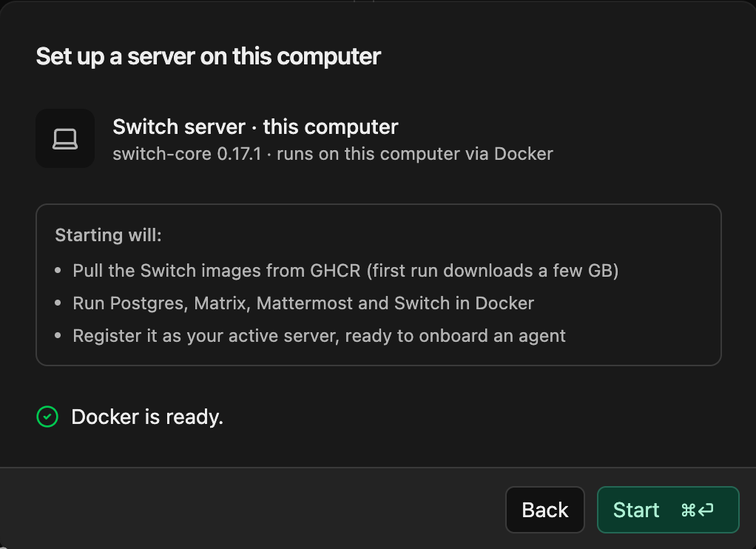Click the 'onboard an agent' text
Viewport: 756px width, 549px height.
(492, 336)
